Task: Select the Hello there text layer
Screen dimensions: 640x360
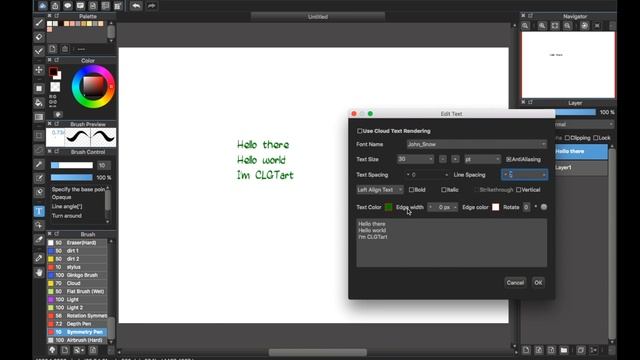Action: point(581,151)
